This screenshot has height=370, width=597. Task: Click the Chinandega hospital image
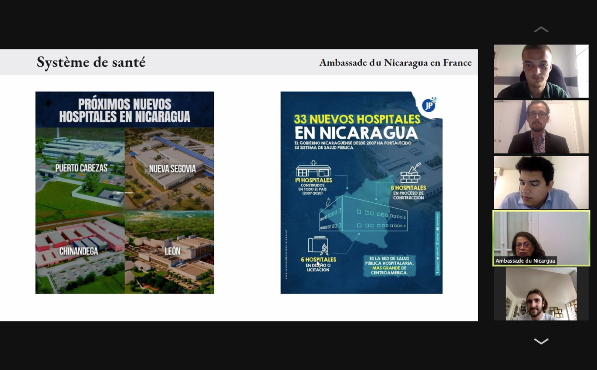click(80, 252)
